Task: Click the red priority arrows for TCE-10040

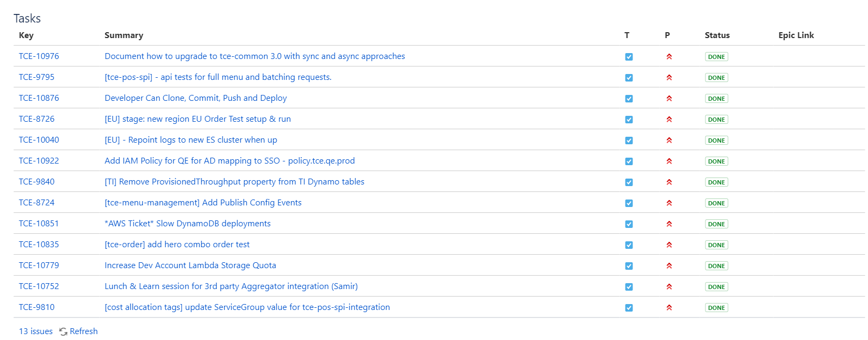Action: pyautogui.click(x=669, y=141)
